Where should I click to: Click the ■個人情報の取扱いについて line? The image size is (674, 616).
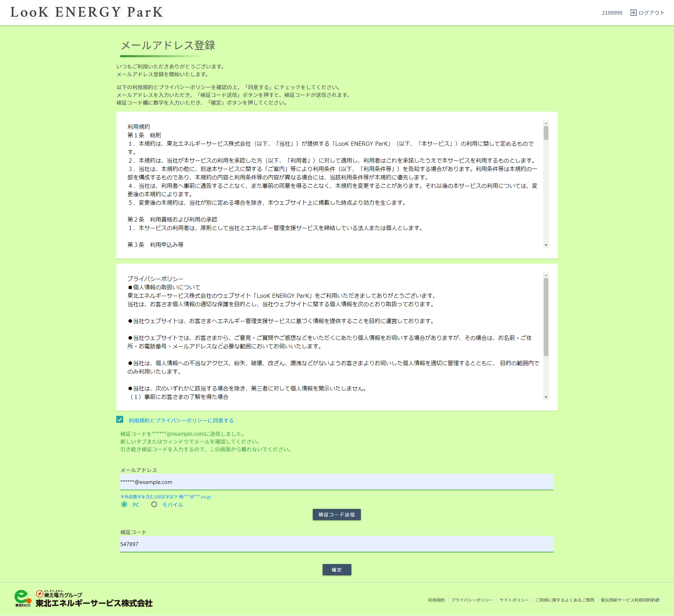pyautogui.click(x=164, y=287)
